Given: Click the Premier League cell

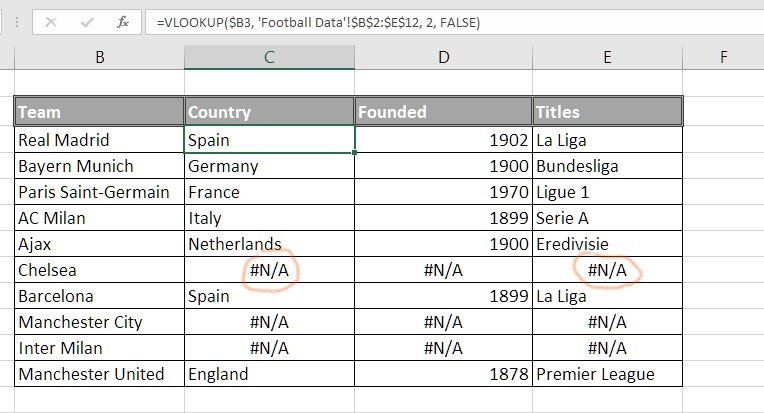Looking at the screenshot, I should [x=608, y=374].
